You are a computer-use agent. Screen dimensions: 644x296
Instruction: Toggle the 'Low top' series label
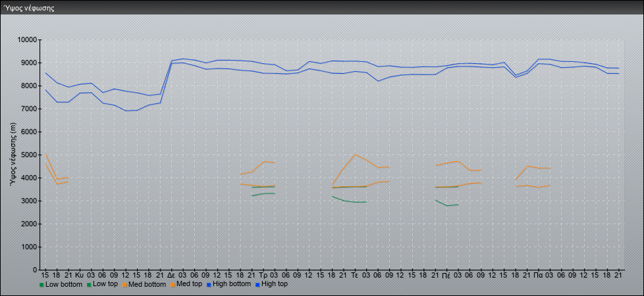[105, 284]
